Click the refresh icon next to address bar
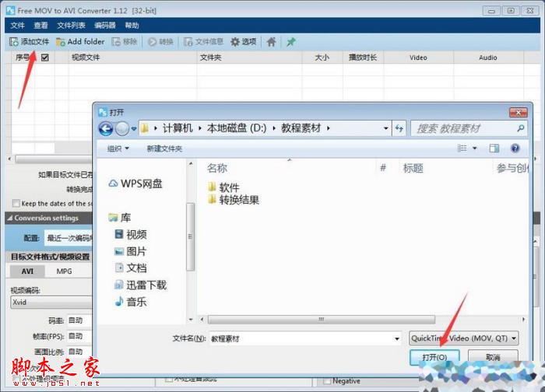The width and height of the screenshot is (545, 392). coord(399,128)
